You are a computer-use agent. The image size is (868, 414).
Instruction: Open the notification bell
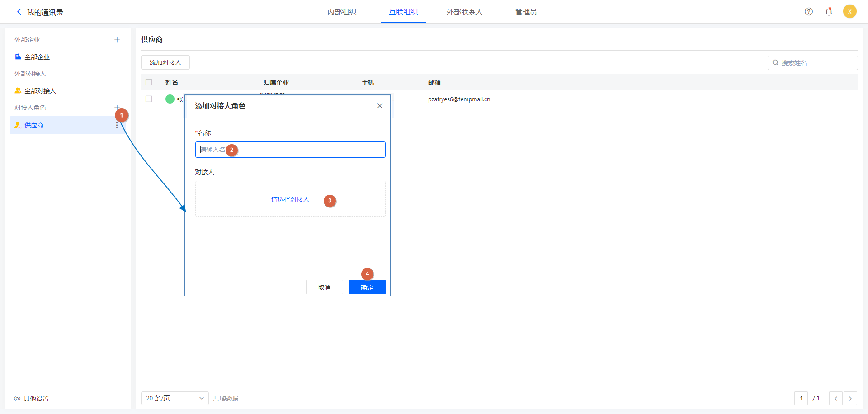tap(829, 12)
